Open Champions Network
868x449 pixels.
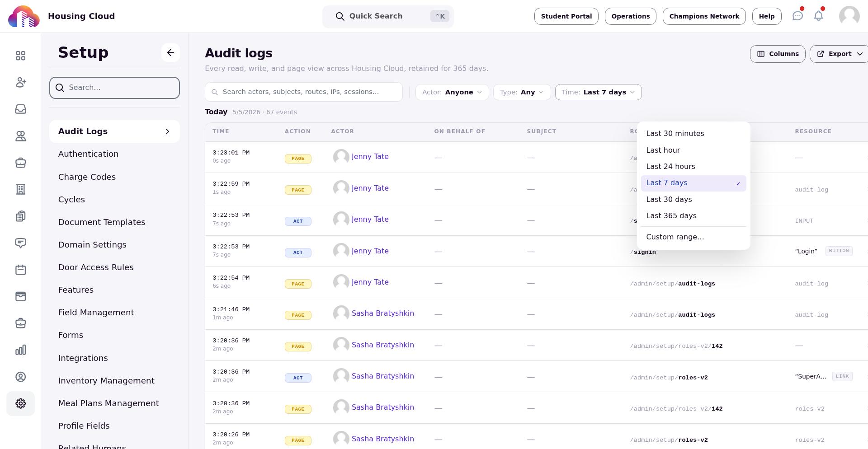704,16
